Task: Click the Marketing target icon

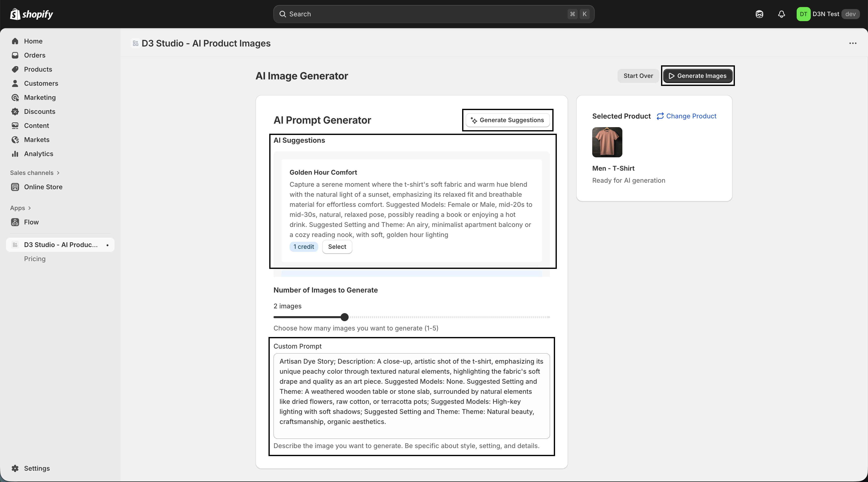Action: pos(15,98)
